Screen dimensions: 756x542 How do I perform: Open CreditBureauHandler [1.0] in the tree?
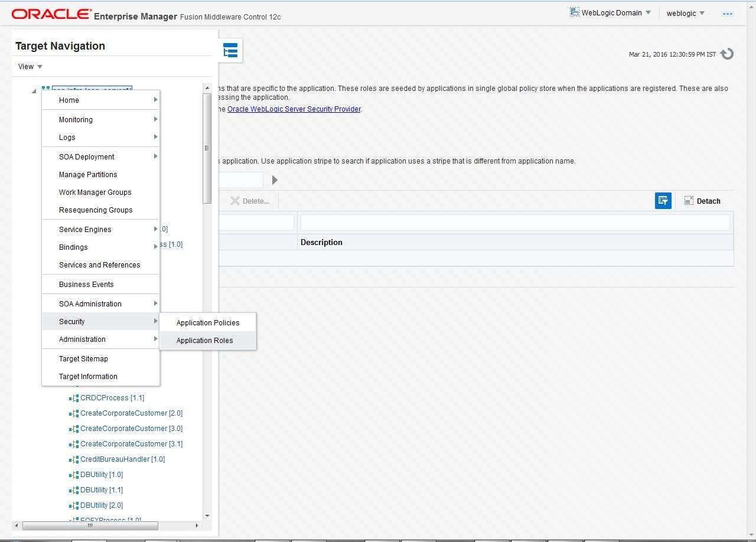[123, 459]
